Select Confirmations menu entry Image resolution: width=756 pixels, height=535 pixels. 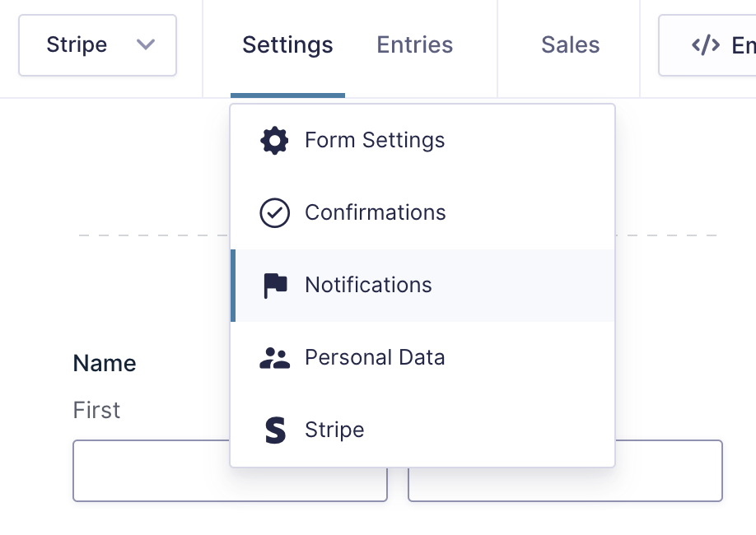(x=422, y=212)
